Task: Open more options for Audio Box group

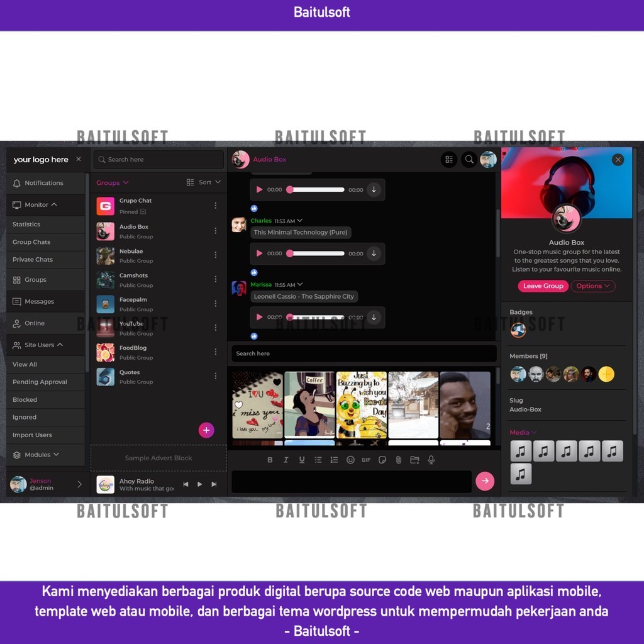Action: click(216, 231)
